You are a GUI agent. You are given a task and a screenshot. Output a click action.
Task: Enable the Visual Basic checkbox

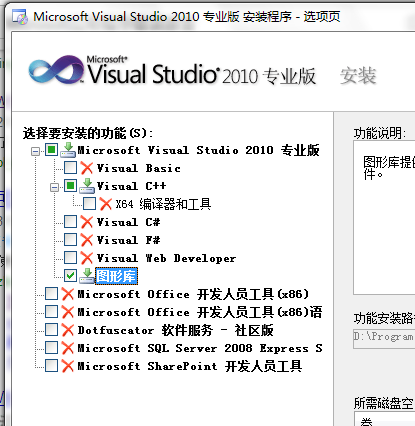70,168
